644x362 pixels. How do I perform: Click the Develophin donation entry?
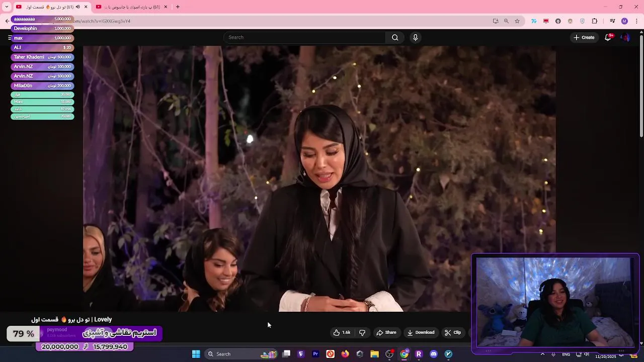point(42,29)
